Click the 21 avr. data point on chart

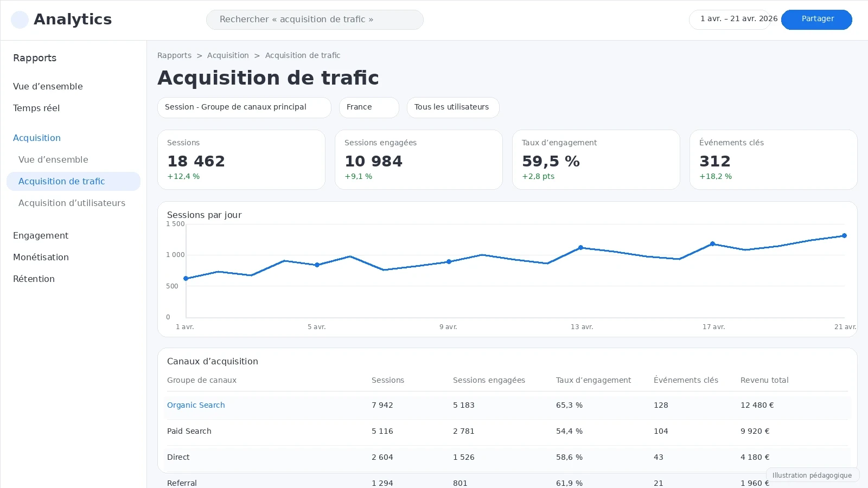844,236
